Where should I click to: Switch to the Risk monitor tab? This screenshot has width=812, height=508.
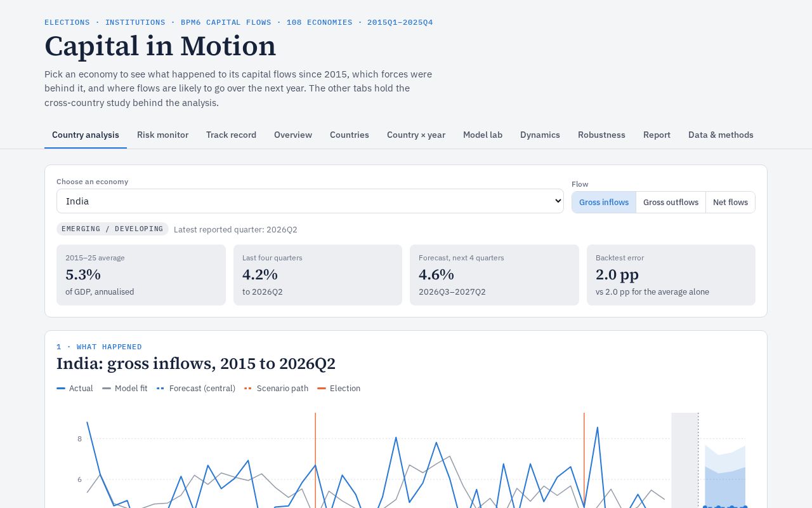click(x=162, y=135)
